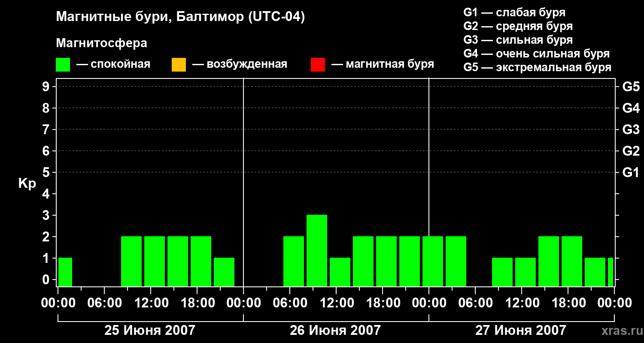Click the '18:00' time label under 26 June
Viewport: 644px width, 343px height.
pyautogui.click(x=383, y=303)
